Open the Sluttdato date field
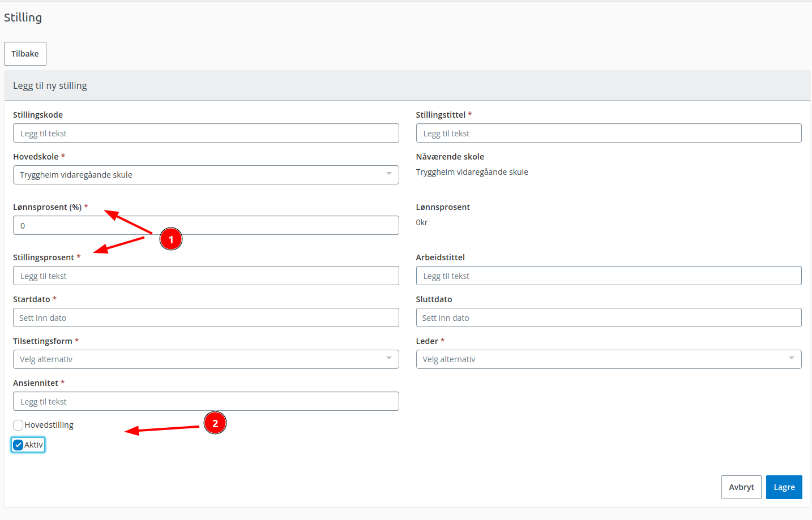Viewport: 812px width, 520px height. coord(609,317)
